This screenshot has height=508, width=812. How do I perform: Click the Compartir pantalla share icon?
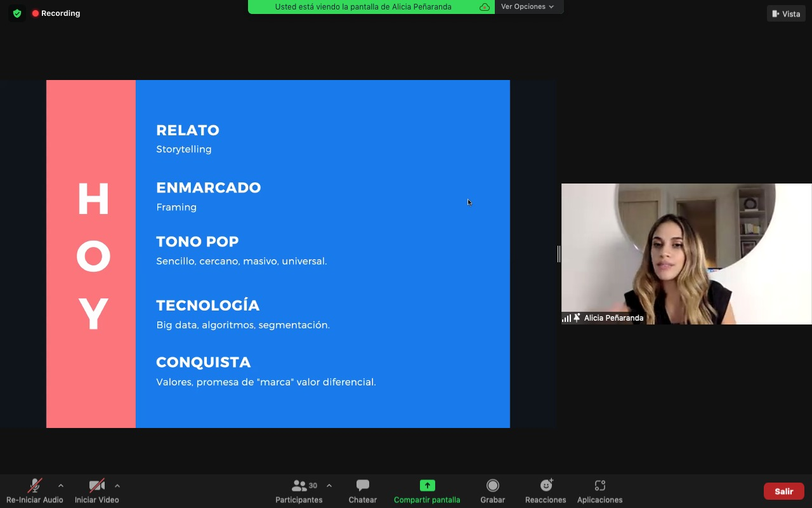pos(427,486)
